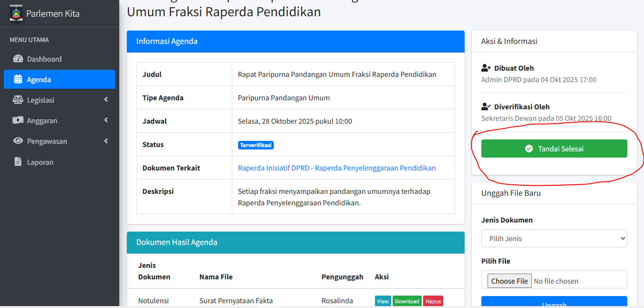Image resolution: width=644 pixels, height=308 pixels.
Task: Click the checkmark icon in Tandai Selesai
Action: (529, 149)
